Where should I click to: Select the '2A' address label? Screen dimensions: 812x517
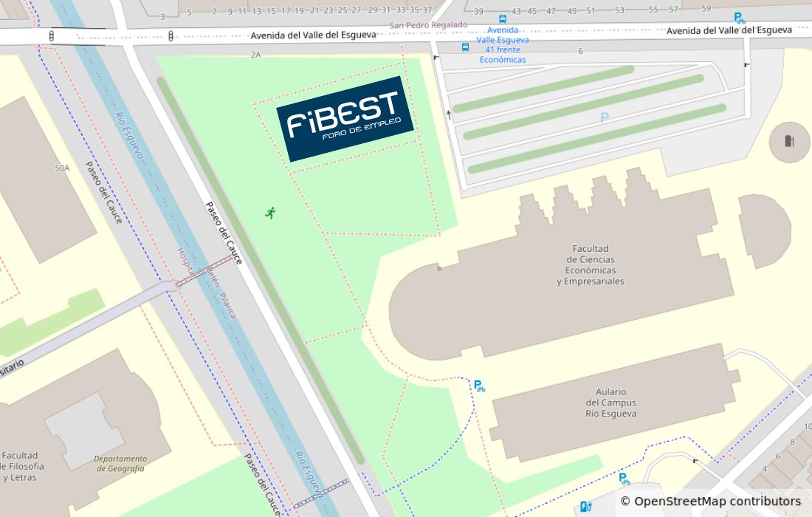point(256,55)
